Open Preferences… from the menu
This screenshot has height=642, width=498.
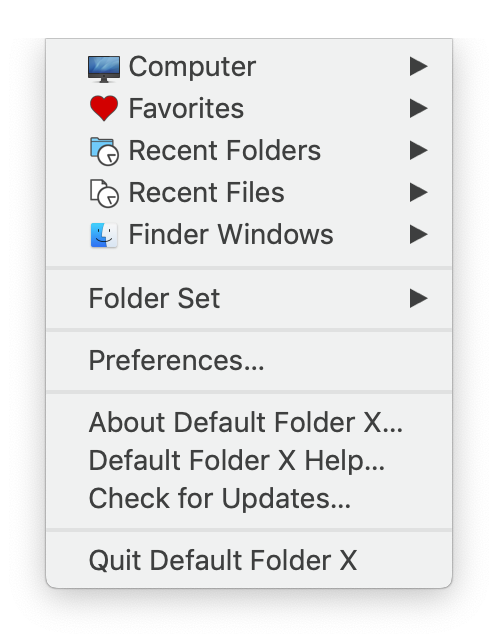[177, 361]
